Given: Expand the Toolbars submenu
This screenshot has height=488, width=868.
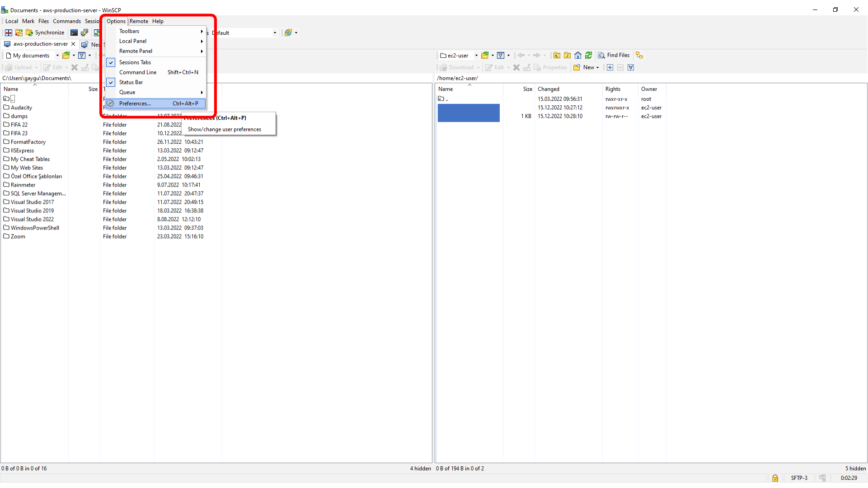Looking at the screenshot, I should (x=156, y=31).
